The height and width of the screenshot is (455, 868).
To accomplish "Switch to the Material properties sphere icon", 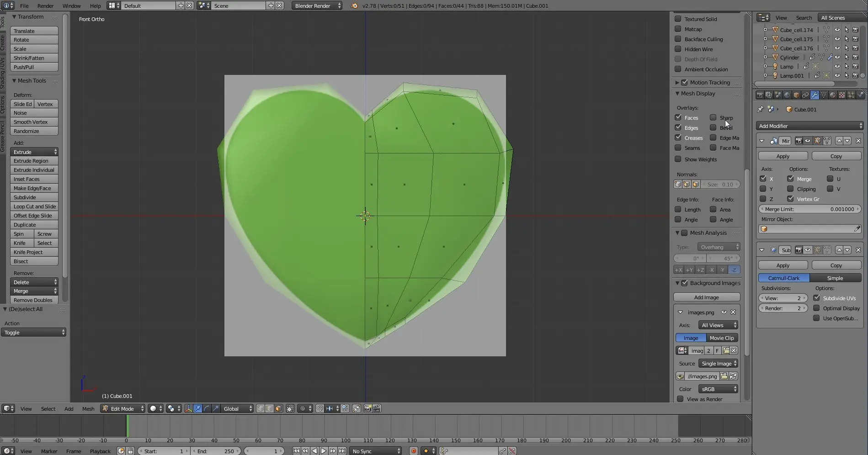I will click(832, 95).
